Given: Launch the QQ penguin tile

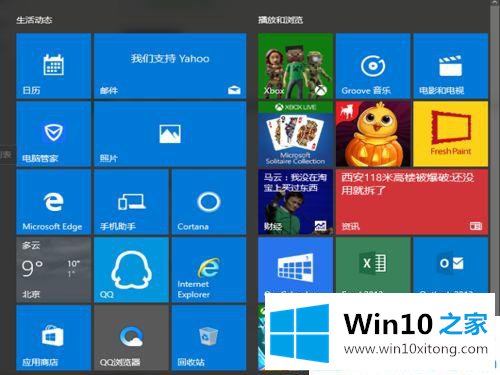Looking at the screenshot, I should point(131,270).
